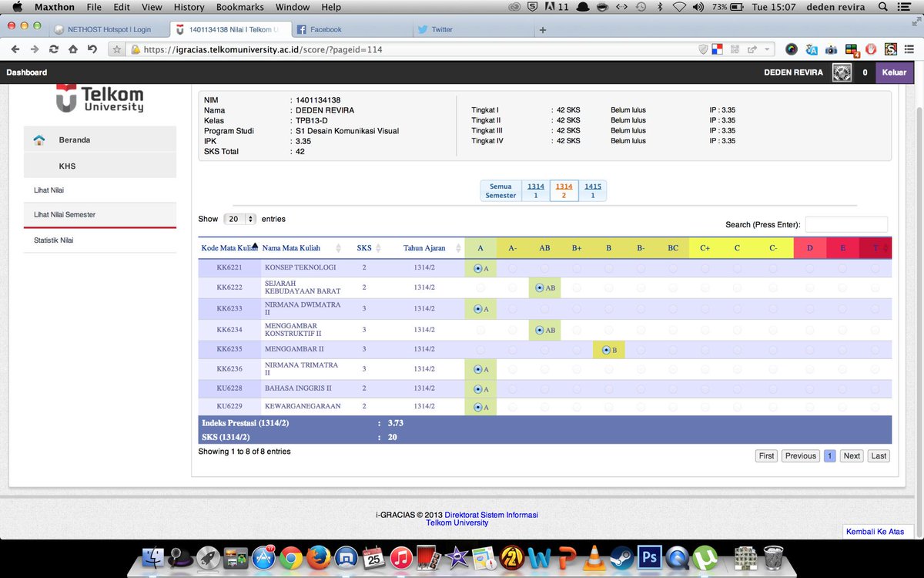Select semester 1415 1 tab
The width and height of the screenshot is (924, 578).
click(593, 191)
